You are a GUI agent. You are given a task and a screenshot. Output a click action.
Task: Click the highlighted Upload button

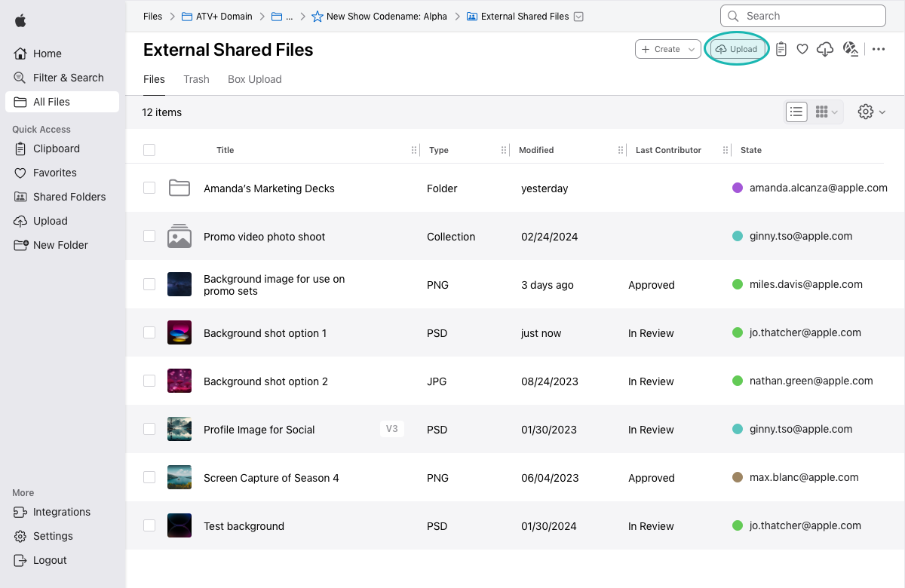pyautogui.click(x=736, y=49)
